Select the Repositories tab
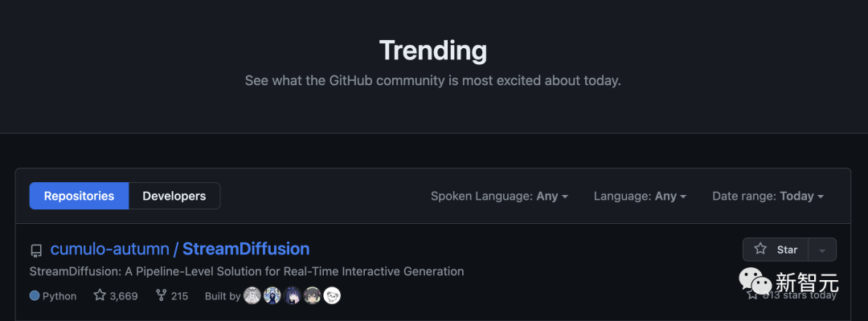868x321 pixels. pyautogui.click(x=79, y=196)
